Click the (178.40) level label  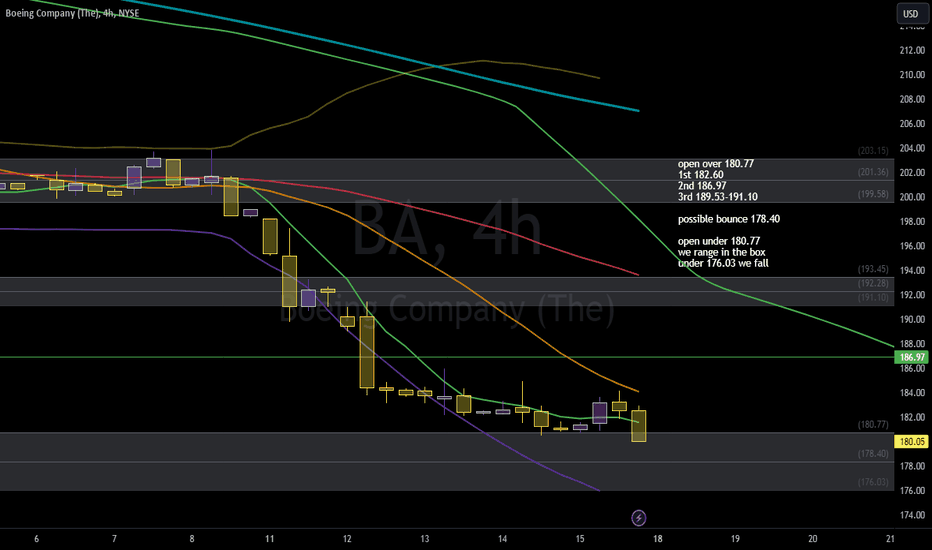[873, 453]
